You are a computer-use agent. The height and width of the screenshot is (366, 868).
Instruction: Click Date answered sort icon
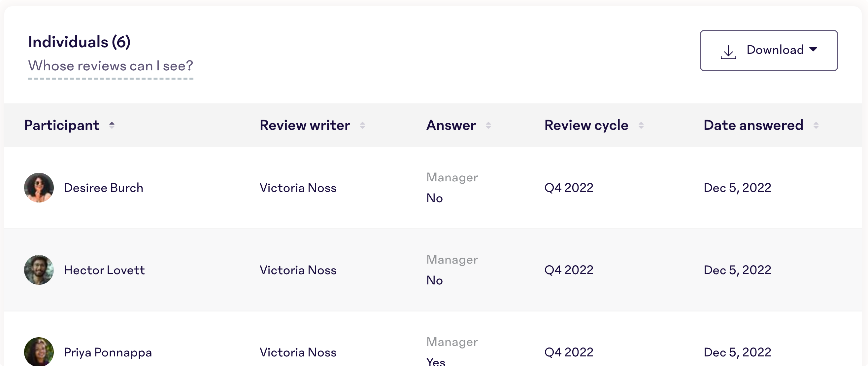tap(816, 126)
